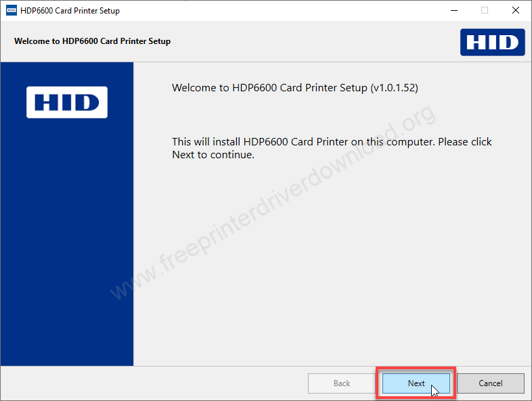Minimize the Card Printer Setup window
This screenshot has width=532, height=401.
pos(454,11)
